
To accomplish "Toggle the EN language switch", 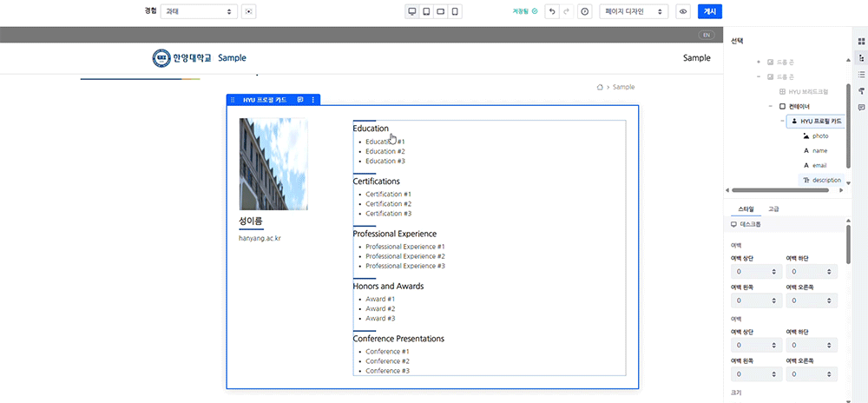I will pos(707,35).
